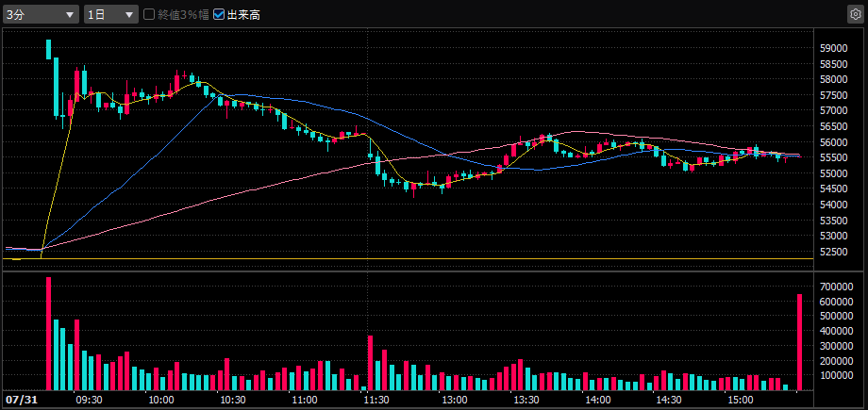The width and height of the screenshot is (868, 410).
Task: Click the 500000 volume axis label
Action: [836, 316]
